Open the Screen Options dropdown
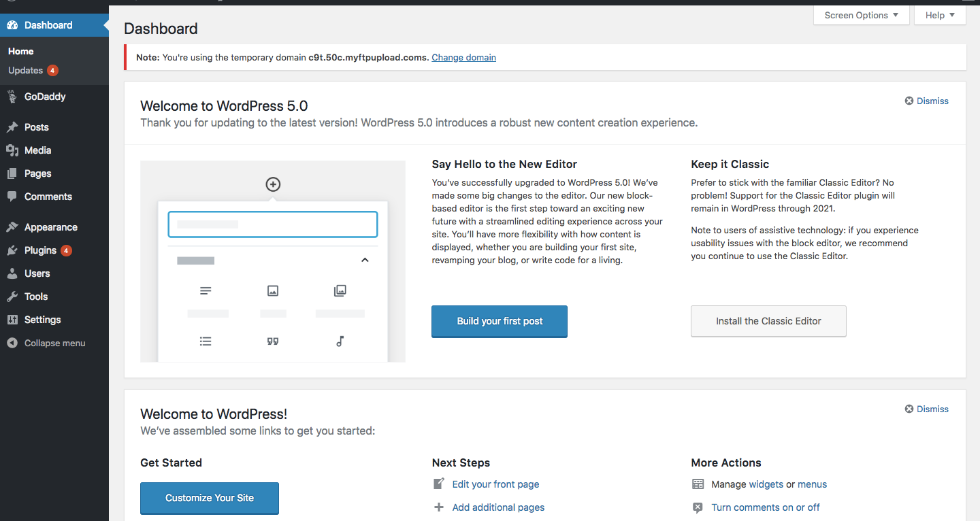Screen dimensions: 980x521 [862, 15]
